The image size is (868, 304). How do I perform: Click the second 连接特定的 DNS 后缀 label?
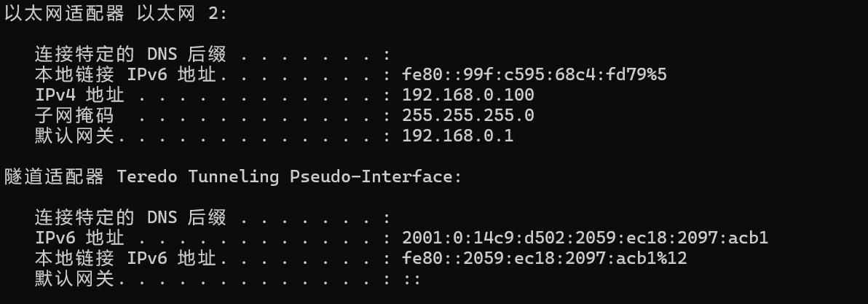click(x=130, y=218)
